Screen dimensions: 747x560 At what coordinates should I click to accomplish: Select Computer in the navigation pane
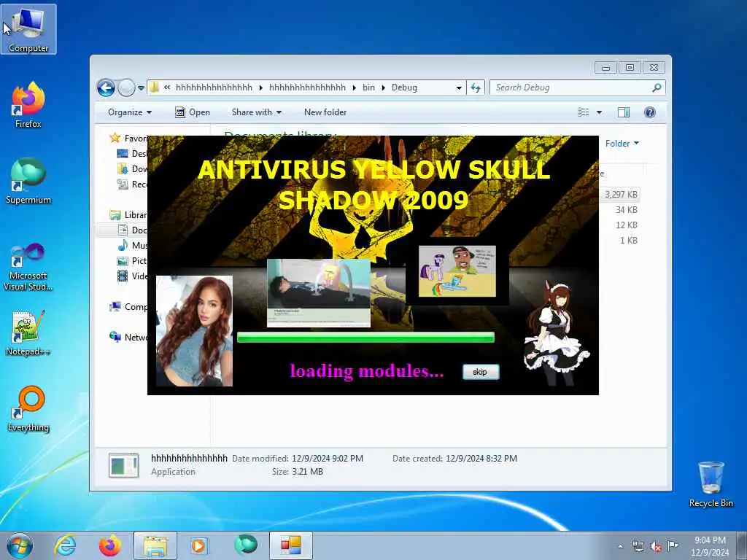(128, 307)
